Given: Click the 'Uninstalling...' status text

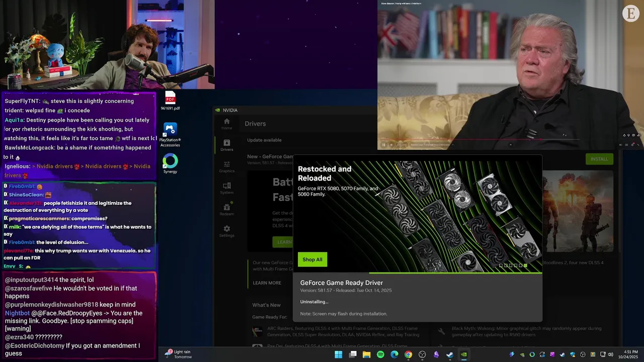Looking at the screenshot, I should (314, 302).
